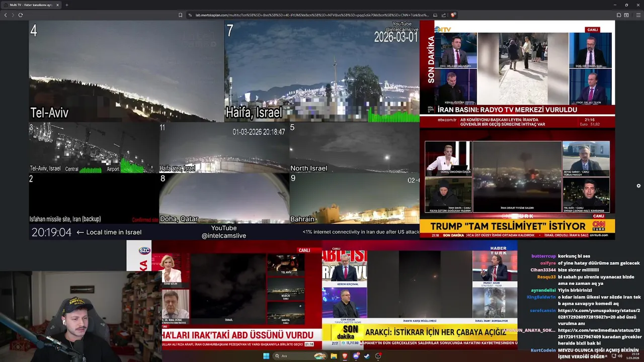
Task: Click the Doha, Qatar camera 8 feed
Action: coord(224,199)
